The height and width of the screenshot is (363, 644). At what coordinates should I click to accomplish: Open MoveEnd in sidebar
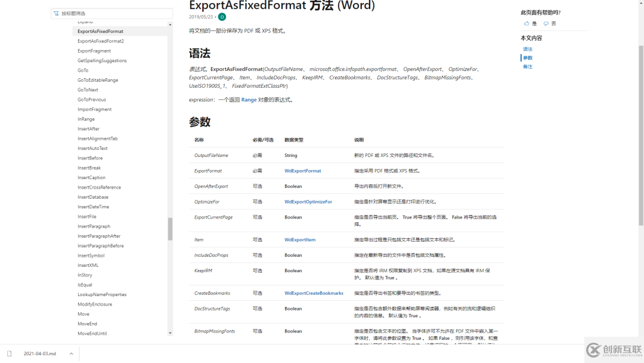pos(87,324)
